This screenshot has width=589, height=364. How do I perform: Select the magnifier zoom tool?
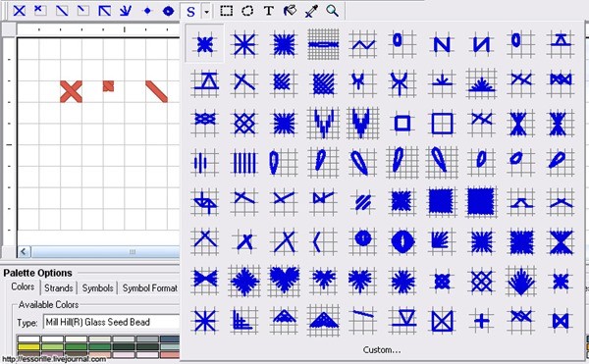(332, 11)
